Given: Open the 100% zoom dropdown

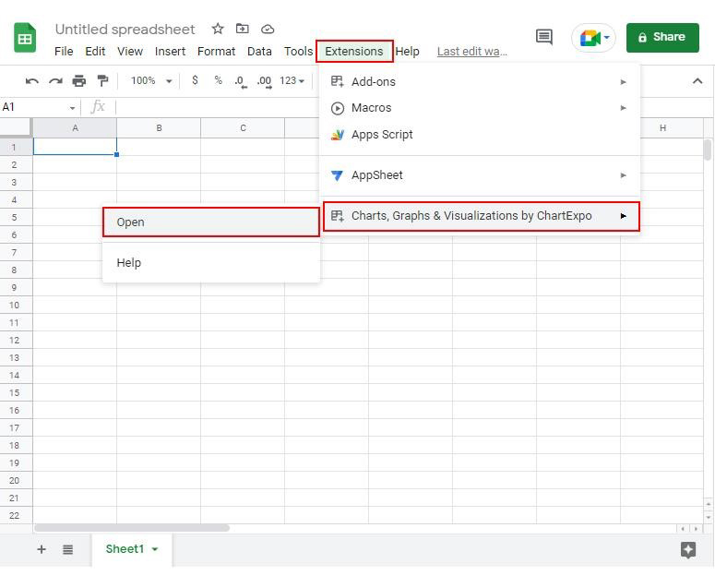Looking at the screenshot, I should click(x=151, y=81).
